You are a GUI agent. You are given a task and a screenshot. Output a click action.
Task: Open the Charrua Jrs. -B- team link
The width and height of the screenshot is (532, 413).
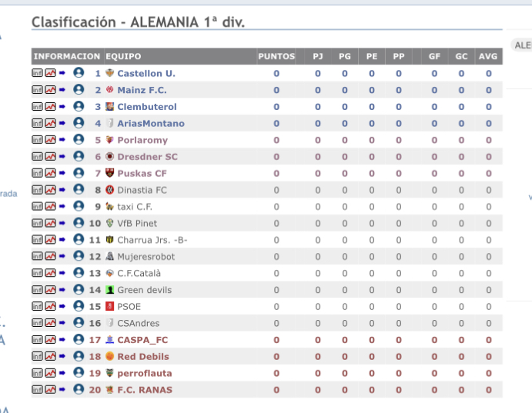(x=152, y=240)
